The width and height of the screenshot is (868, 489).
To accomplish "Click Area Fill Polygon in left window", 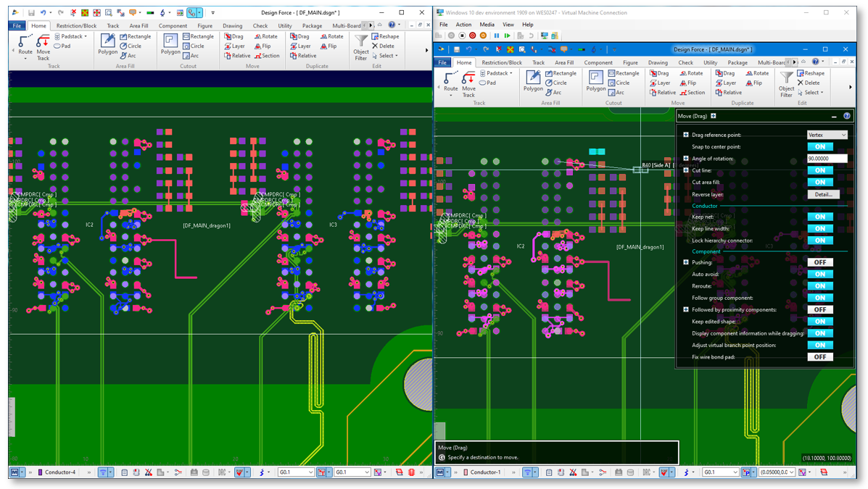I will 108,43.
